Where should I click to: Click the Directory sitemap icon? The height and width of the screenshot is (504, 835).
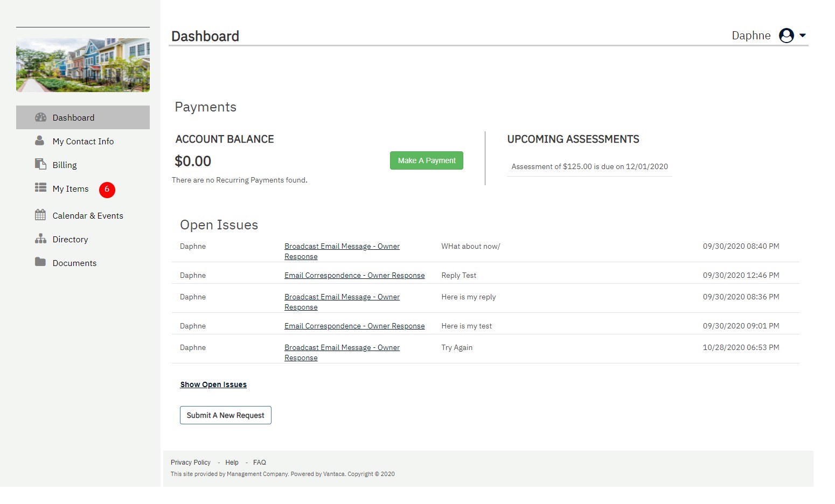pyautogui.click(x=40, y=239)
